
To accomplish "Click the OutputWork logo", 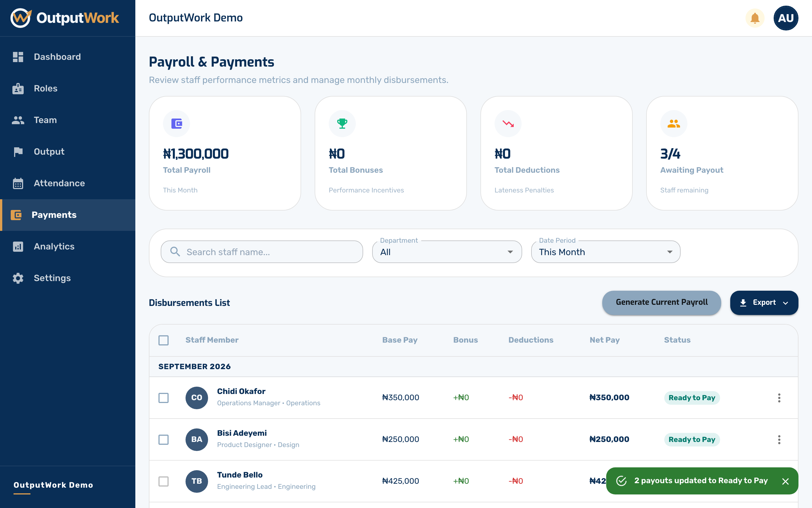I will click(x=65, y=18).
